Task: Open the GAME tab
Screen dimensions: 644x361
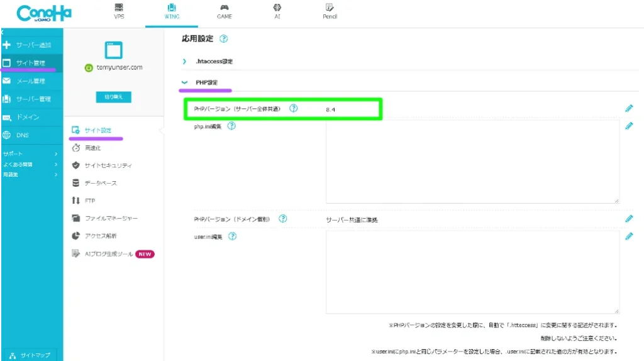Action: (225, 11)
